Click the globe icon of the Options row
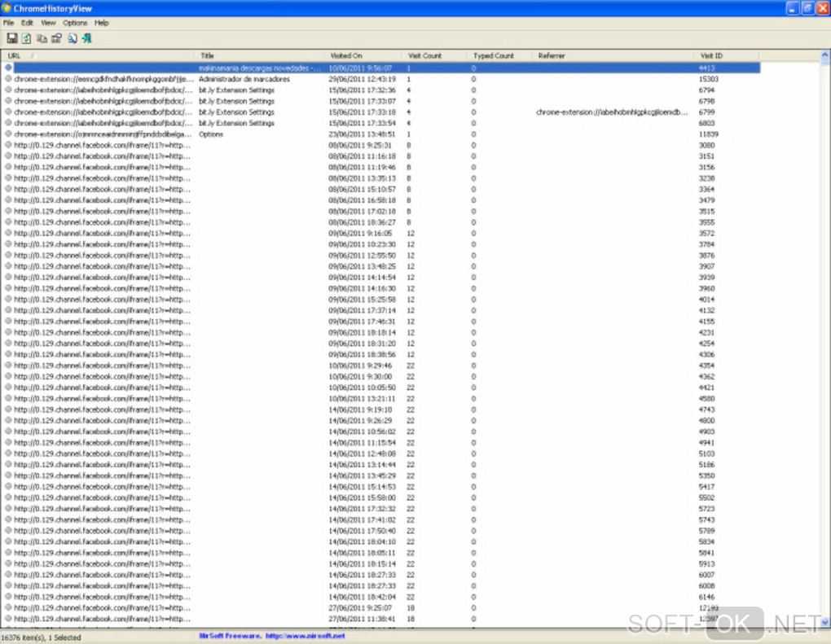The height and width of the screenshot is (644, 831). 8,134
